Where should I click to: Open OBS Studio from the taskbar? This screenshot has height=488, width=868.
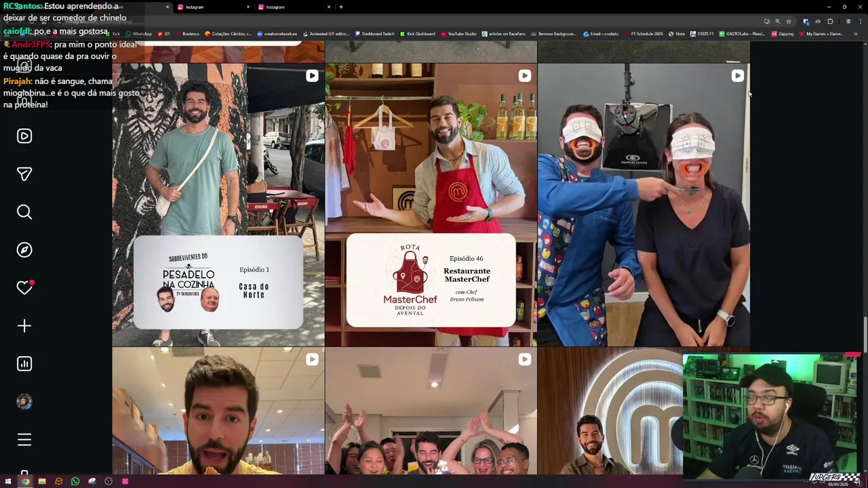108,481
